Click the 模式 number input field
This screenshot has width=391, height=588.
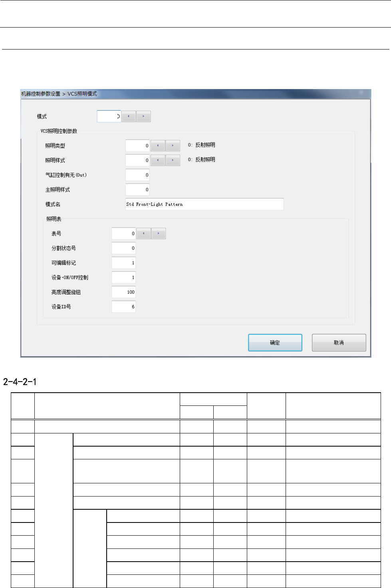click(x=109, y=116)
